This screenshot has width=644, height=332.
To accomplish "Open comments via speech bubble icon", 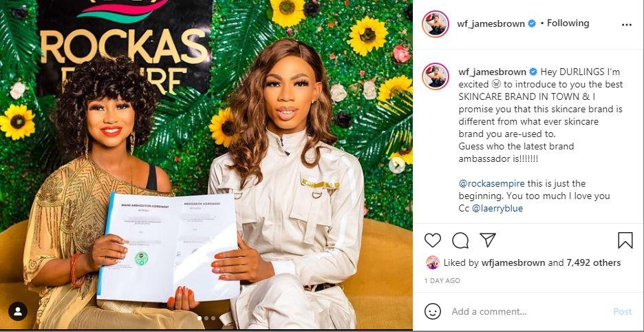I will click(460, 240).
